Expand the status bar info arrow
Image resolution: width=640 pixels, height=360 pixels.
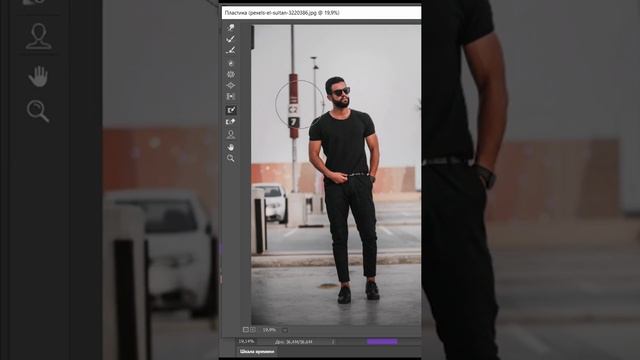(x=333, y=342)
